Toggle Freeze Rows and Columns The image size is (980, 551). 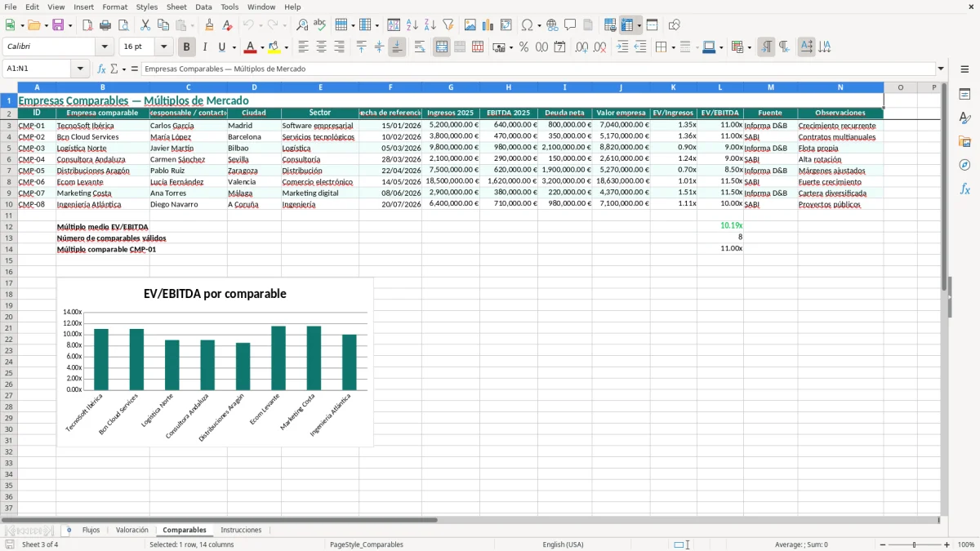pyautogui.click(x=627, y=25)
